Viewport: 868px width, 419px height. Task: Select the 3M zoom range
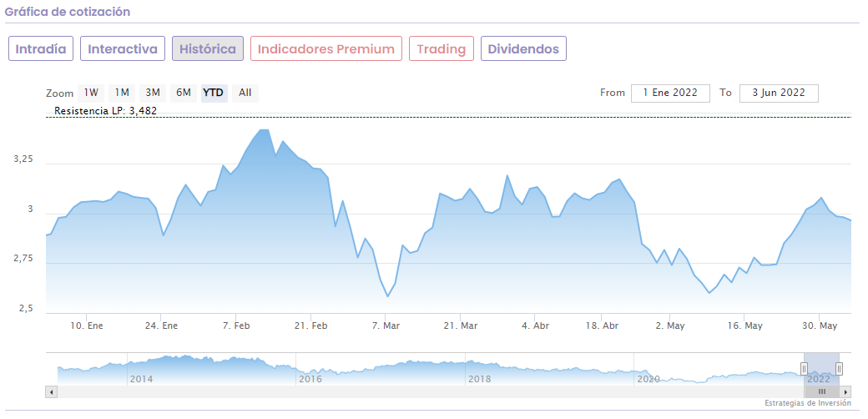152,93
